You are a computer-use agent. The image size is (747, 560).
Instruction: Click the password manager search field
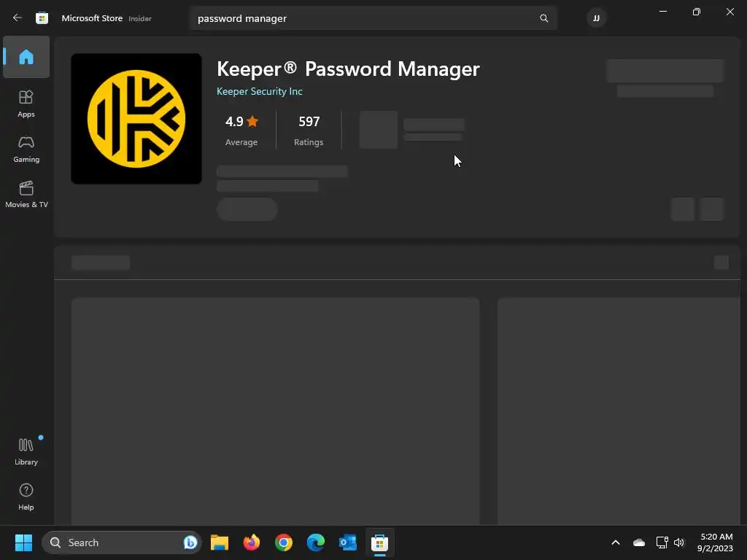pos(373,18)
